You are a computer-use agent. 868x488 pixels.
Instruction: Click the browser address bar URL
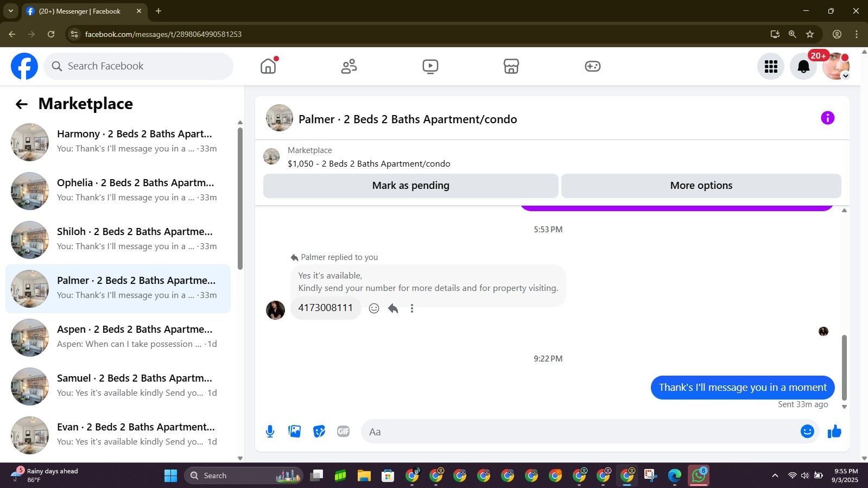[163, 34]
